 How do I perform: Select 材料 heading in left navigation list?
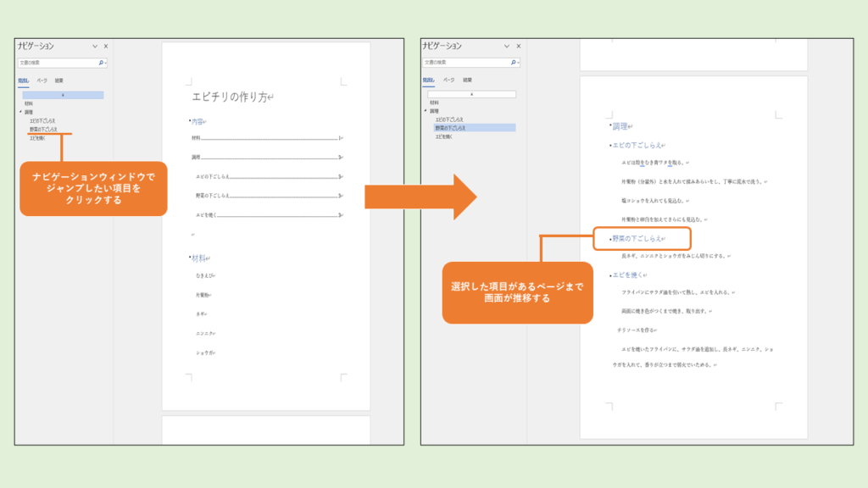tap(30, 103)
